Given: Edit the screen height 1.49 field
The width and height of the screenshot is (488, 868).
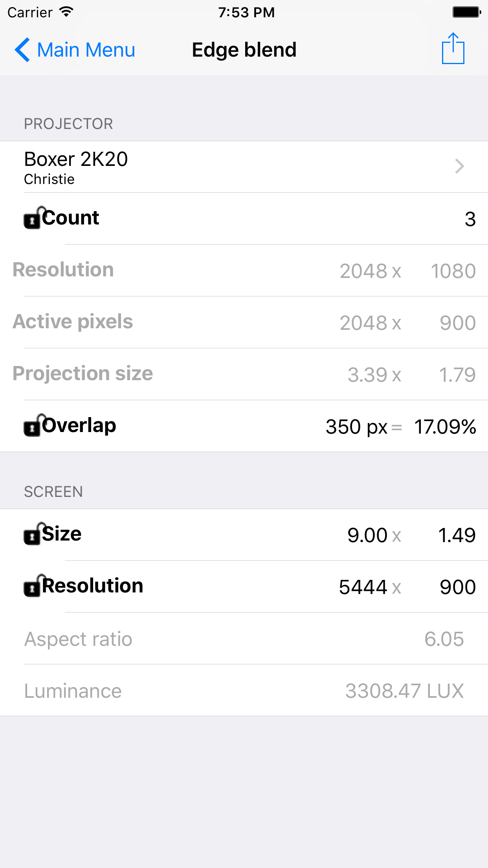Looking at the screenshot, I should 457,535.
